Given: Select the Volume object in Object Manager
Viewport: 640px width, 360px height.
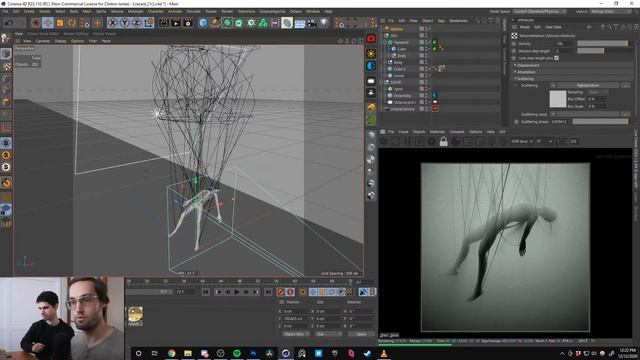Looking at the screenshot, I should 396,29.
